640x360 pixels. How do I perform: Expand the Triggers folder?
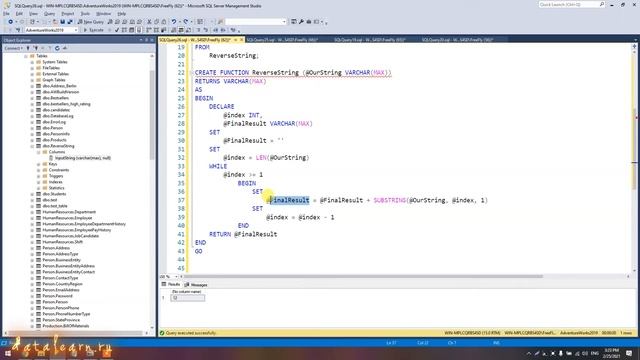pos(38,176)
